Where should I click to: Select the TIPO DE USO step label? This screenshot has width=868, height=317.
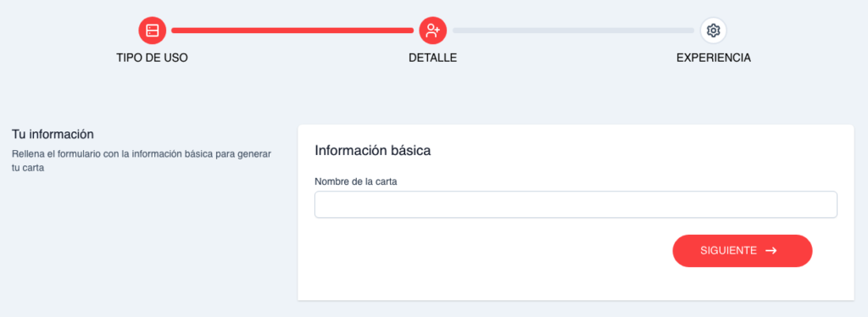point(153,58)
